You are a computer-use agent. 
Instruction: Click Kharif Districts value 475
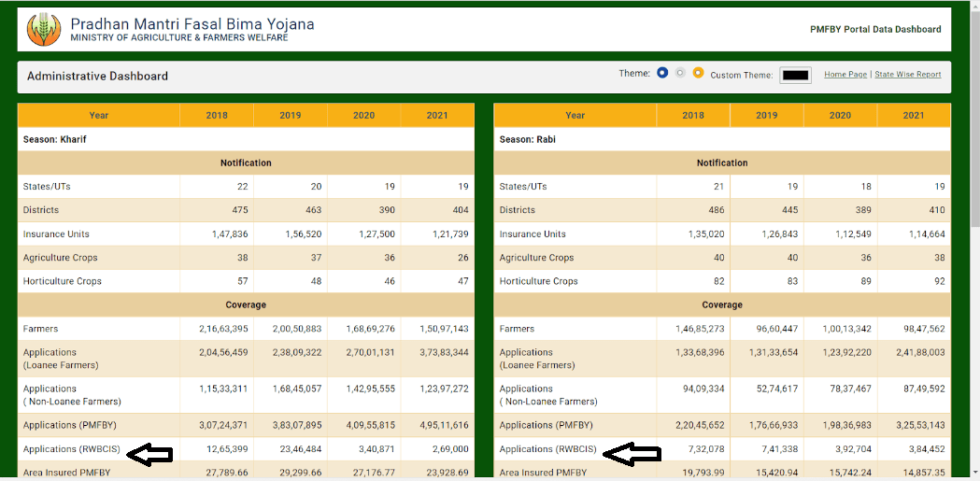point(240,210)
